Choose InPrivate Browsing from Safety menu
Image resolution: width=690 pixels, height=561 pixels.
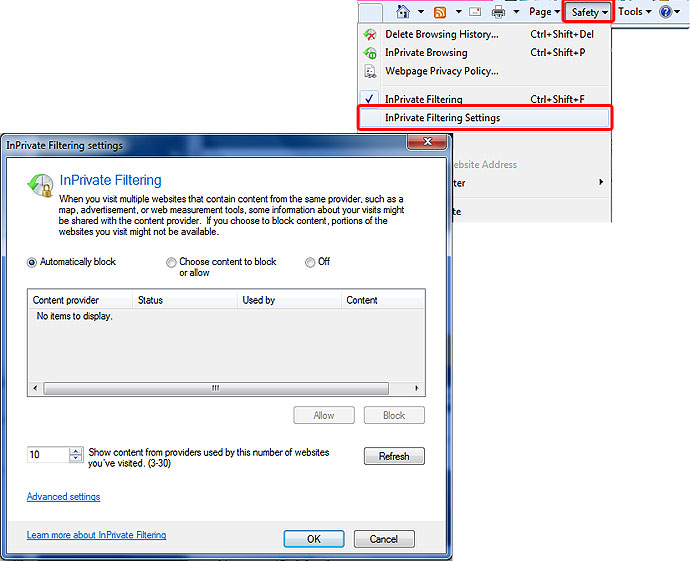coord(426,52)
